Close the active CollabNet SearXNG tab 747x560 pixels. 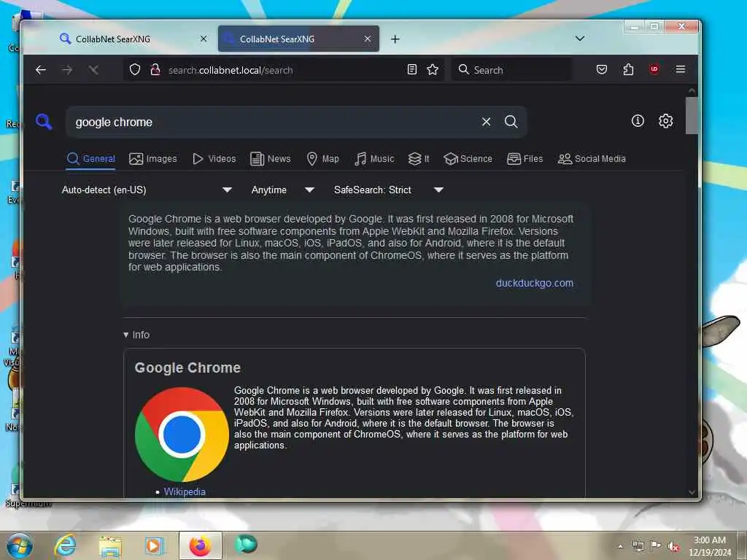368,39
